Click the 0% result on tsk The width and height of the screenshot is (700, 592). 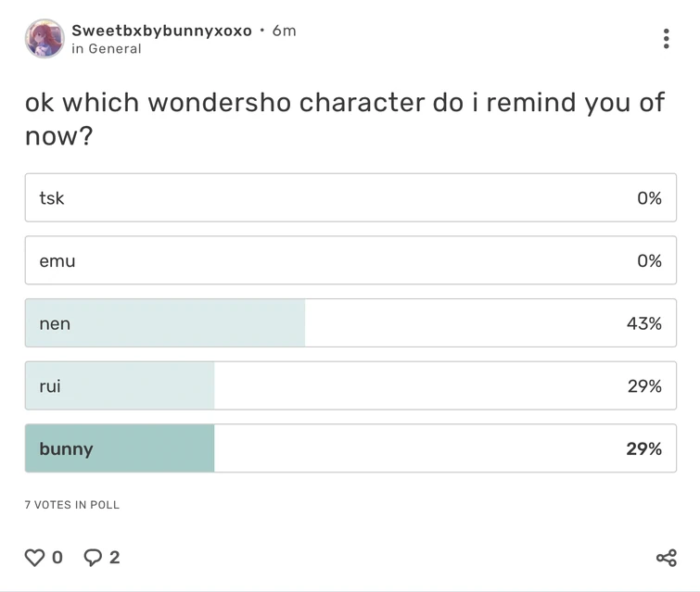tap(649, 198)
